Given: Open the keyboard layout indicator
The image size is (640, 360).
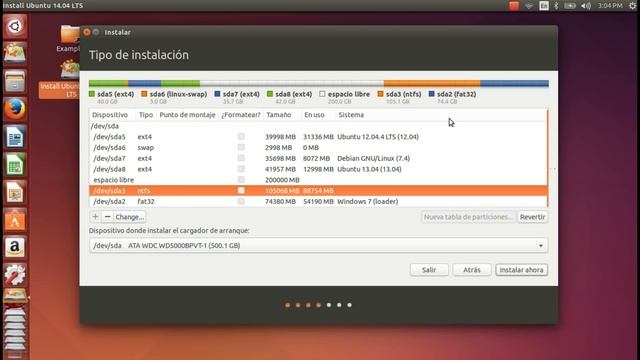Looking at the screenshot, I should [x=544, y=6].
